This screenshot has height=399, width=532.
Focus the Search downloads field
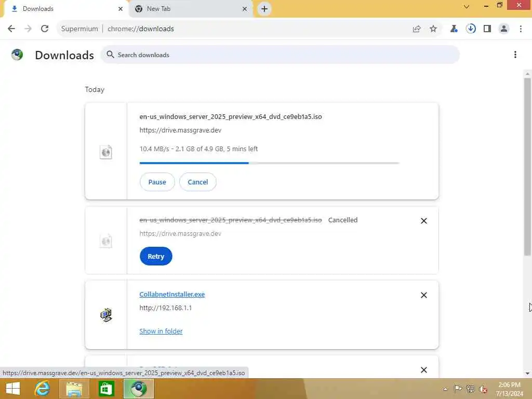(x=280, y=55)
